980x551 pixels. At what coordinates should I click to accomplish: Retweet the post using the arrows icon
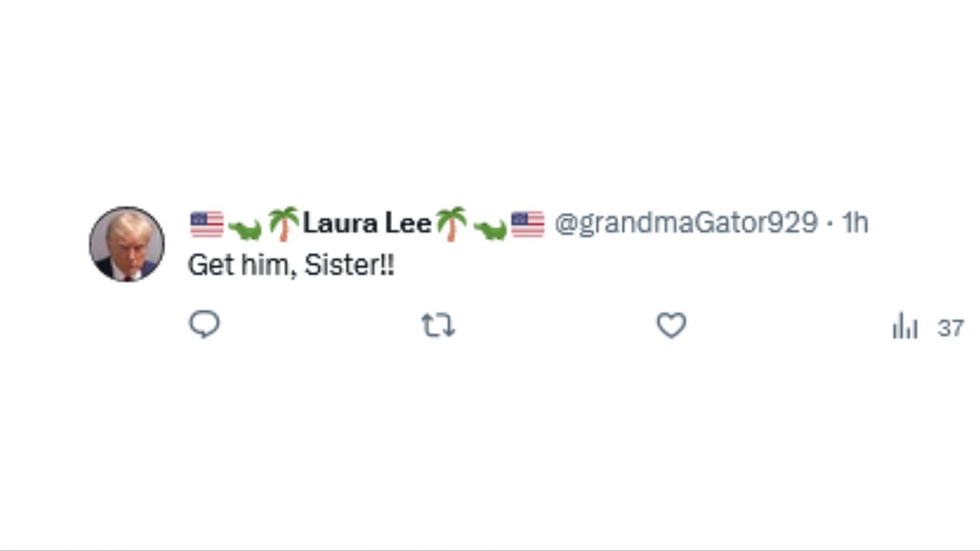coord(438,325)
